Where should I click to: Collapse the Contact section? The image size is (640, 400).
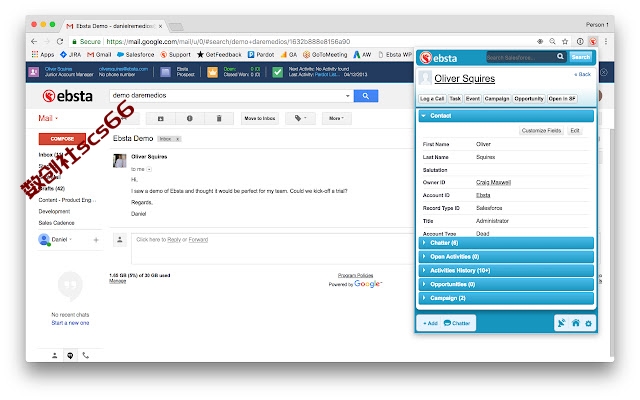506,116
